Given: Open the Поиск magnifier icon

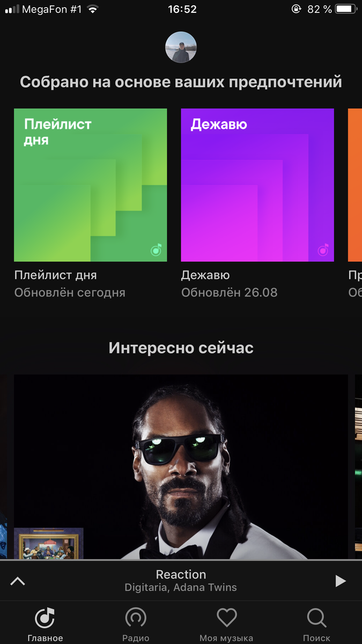Looking at the screenshot, I should click(x=317, y=618).
